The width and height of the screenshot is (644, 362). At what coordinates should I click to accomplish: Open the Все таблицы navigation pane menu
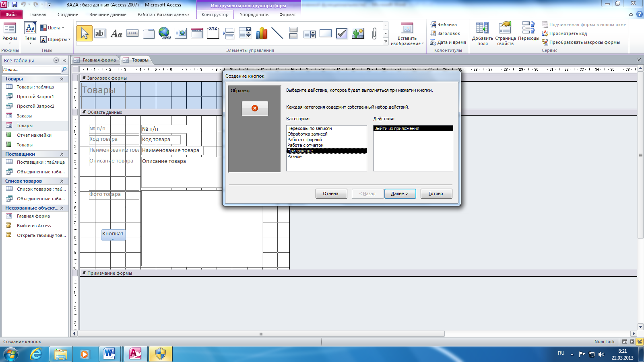56,60
